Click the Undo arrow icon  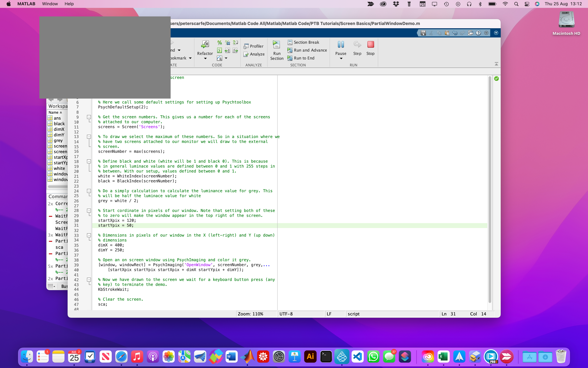(455, 33)
